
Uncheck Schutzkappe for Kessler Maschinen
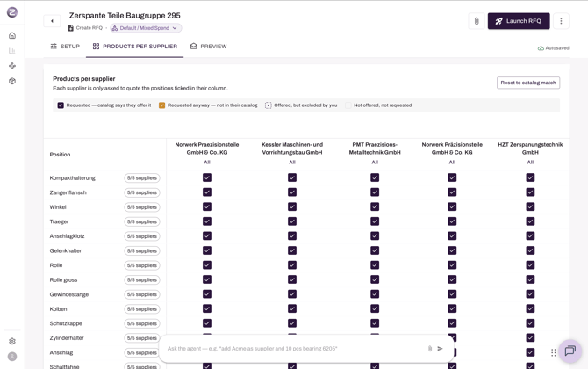(x=292, y=323)
